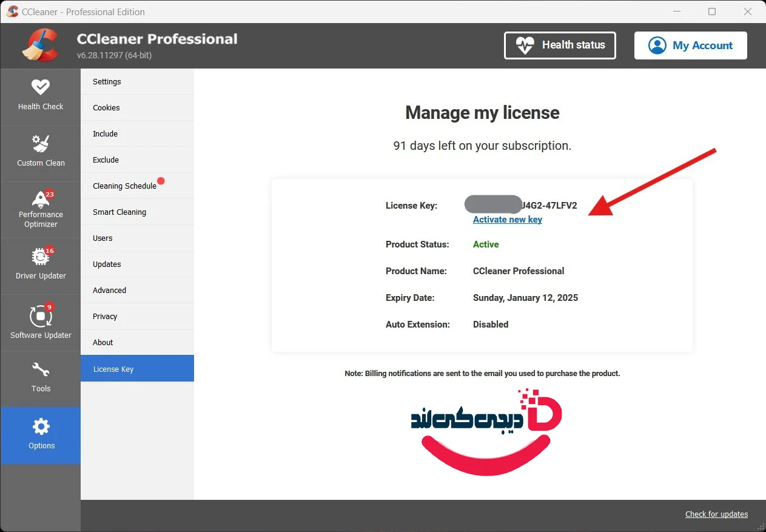The width and height of the screenshot is (766, 532).
Task: Click the green Active status text
Action: pos(486,244)
